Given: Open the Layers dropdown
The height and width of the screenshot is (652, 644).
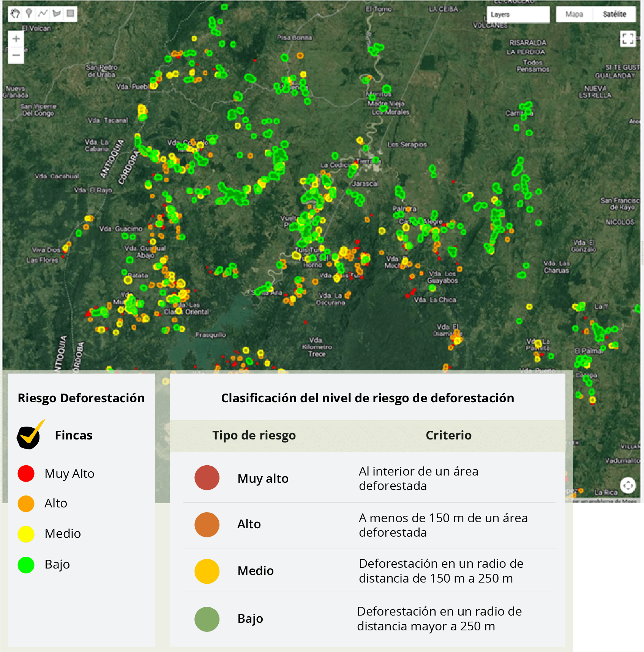Looking at the screenshot, I should point(518,15).
